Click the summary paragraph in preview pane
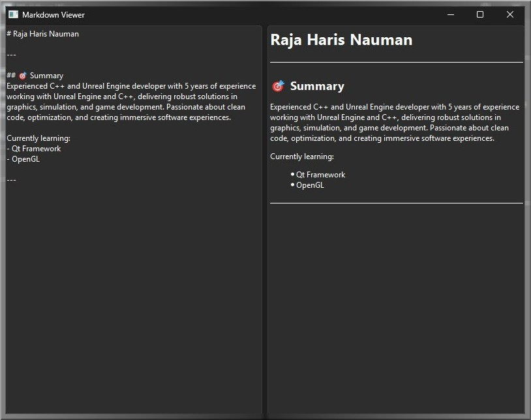 coord(395,123)
